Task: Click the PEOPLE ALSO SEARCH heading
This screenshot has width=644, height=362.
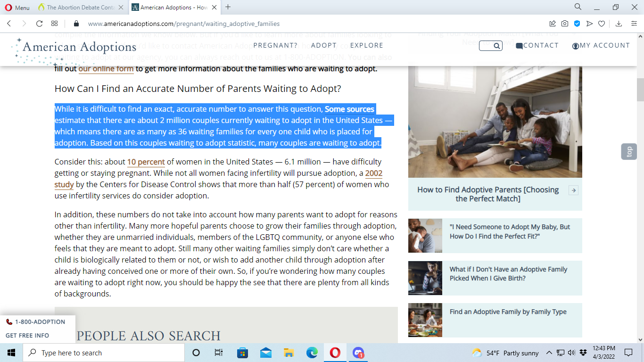Action: (149, 336)
